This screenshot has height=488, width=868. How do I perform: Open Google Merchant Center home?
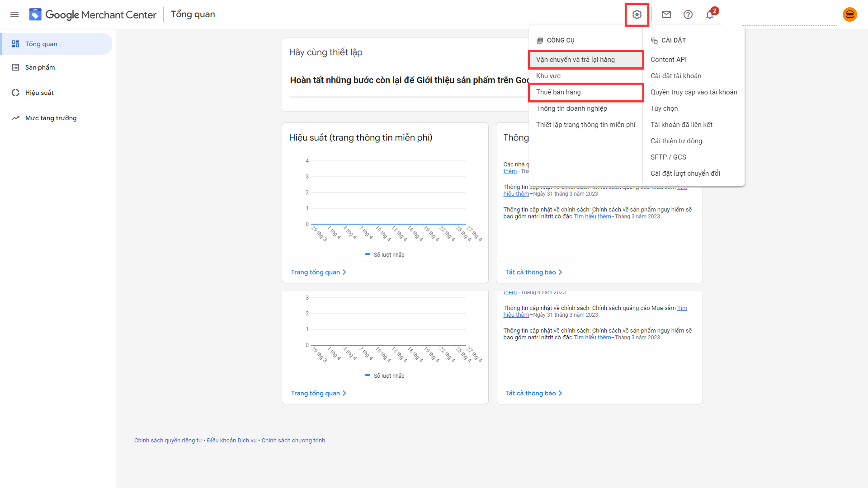[x=92, y=14]
